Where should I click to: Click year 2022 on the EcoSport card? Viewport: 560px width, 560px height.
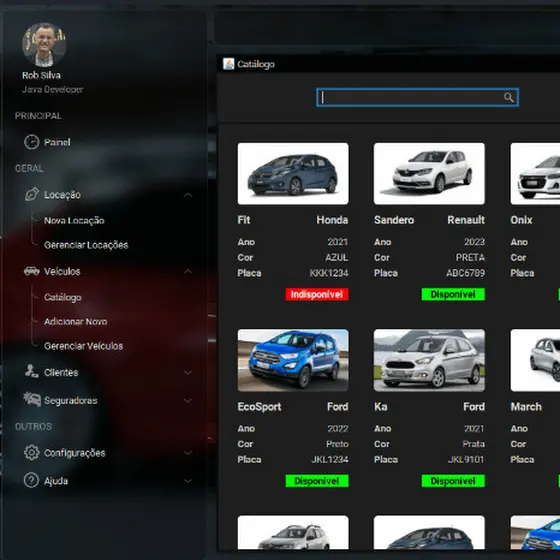pos(338,428)
